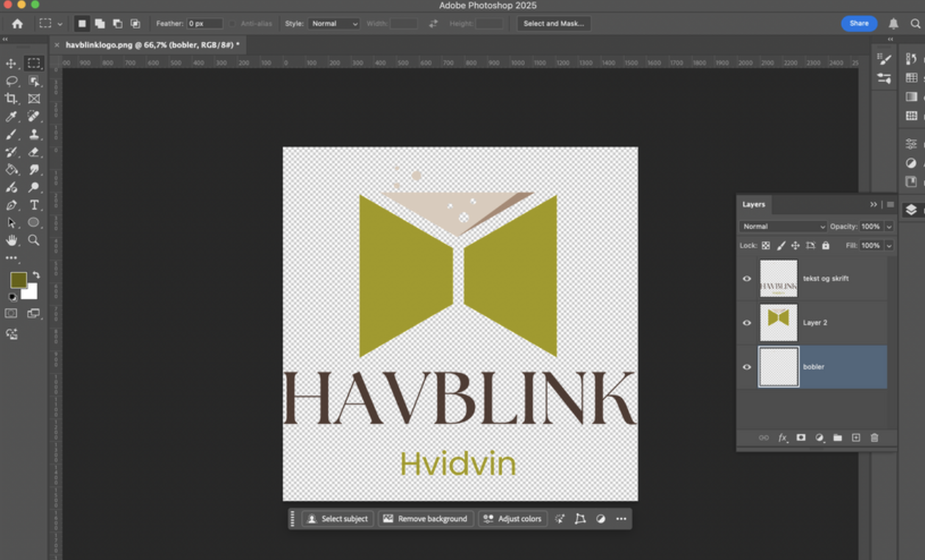This screenshot has width=925, height=560.
Task: Select the Move tool
Action: [x=11, y=63]
